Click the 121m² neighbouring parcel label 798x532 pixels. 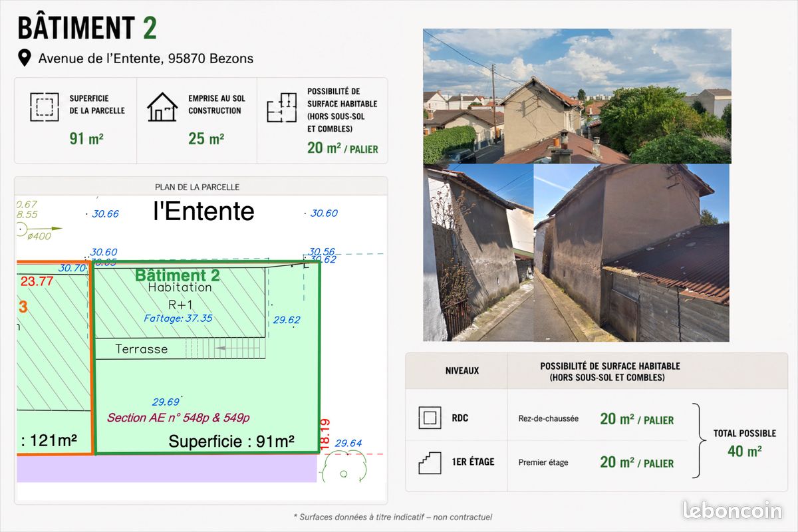(x=49, y=441)
